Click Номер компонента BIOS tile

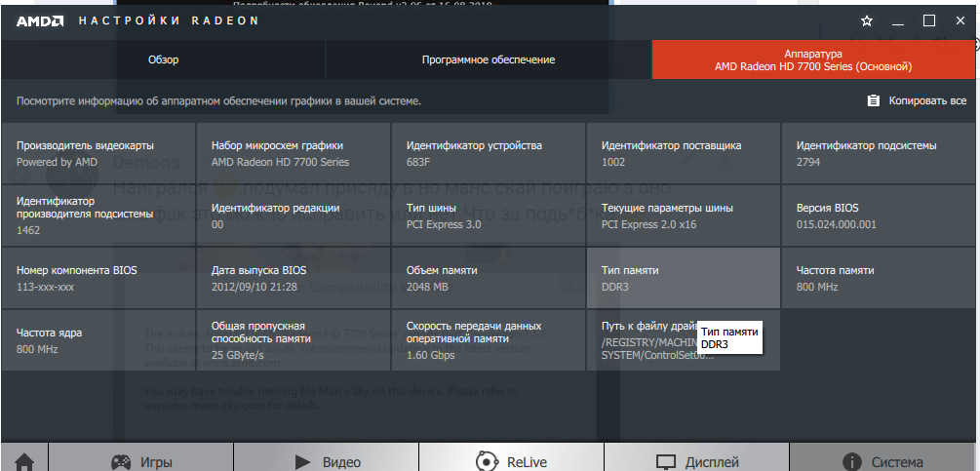(98, 278)
